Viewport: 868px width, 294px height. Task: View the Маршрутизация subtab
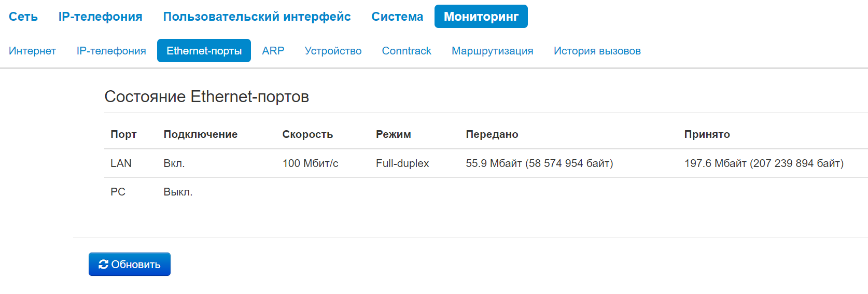coord(492,51)
